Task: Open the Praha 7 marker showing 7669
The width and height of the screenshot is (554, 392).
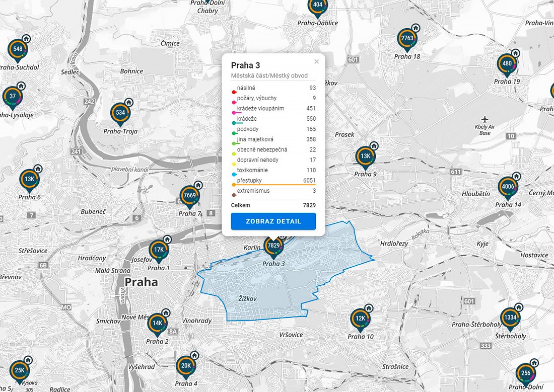Action: [x=190, y=196]
